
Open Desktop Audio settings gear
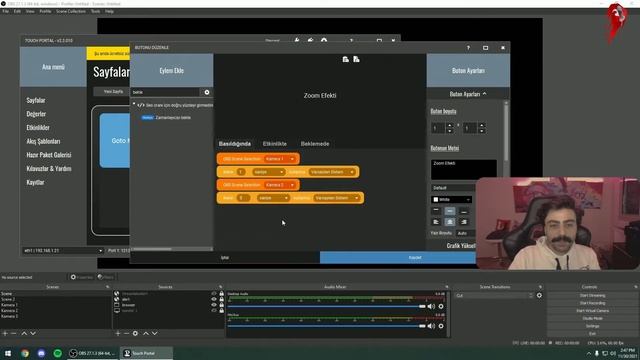pos(441,306)
